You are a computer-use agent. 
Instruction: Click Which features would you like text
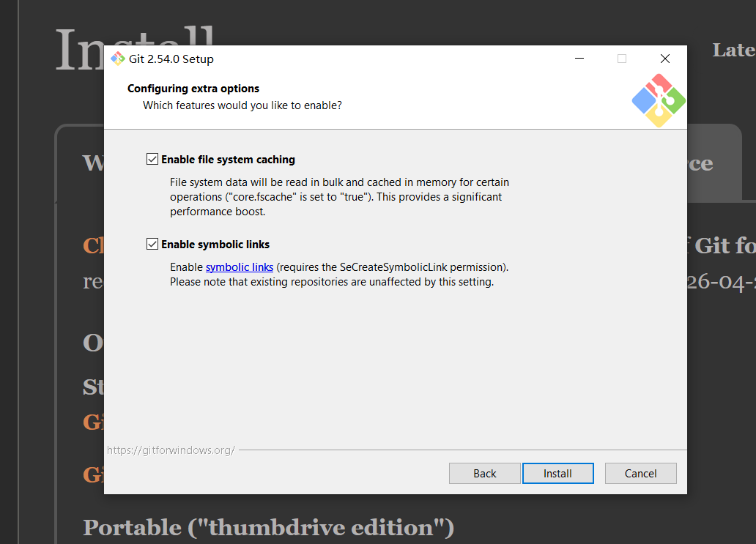coord(242,105)
